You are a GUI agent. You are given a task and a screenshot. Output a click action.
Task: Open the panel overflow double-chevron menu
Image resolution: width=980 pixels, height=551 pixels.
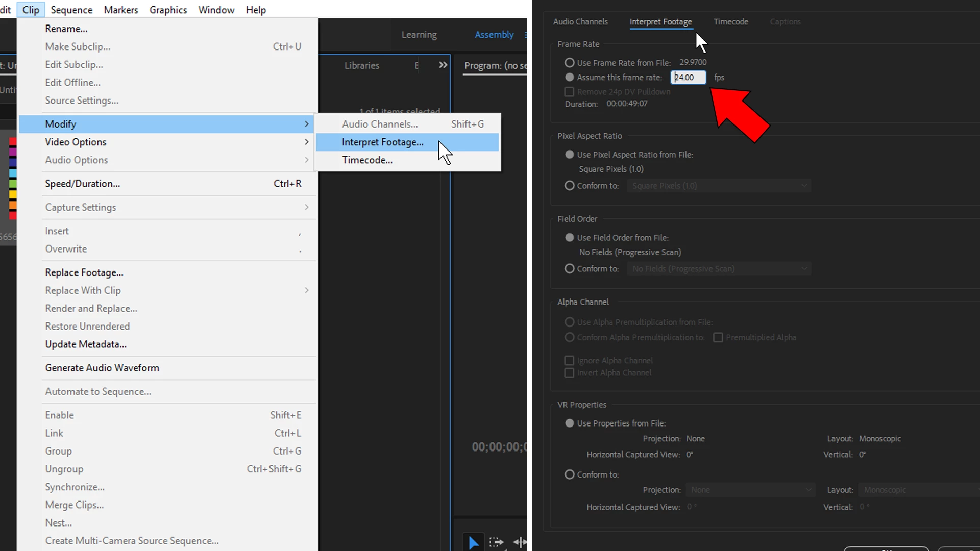(443, 65)
